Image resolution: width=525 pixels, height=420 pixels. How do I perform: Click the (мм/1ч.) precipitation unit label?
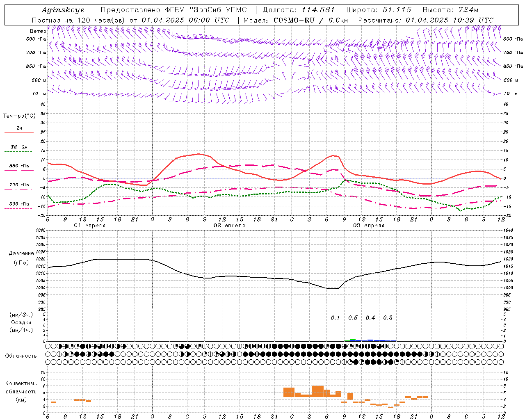coord(21,330)
